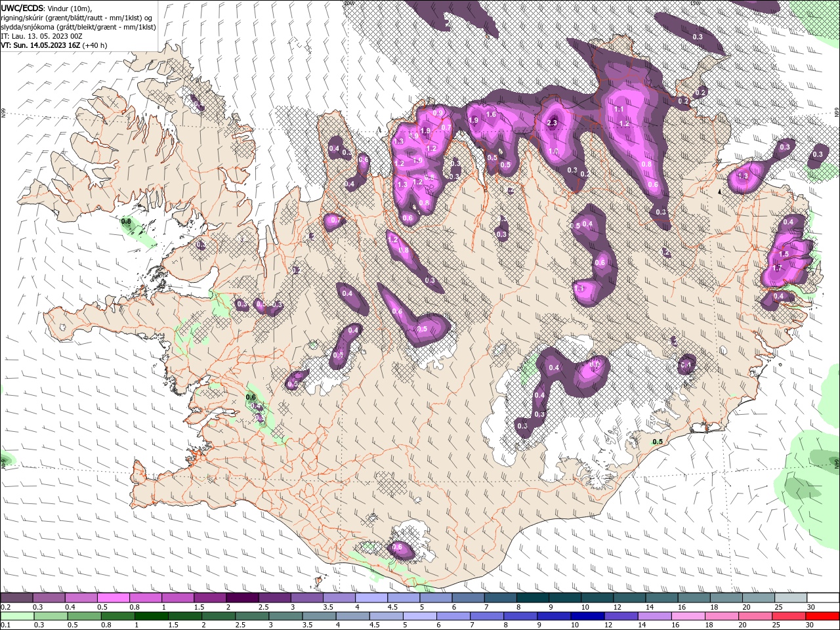840x630 pixels.
Task: Click the 2.3 snowfall maximum label on map
Action: point(552,122)
